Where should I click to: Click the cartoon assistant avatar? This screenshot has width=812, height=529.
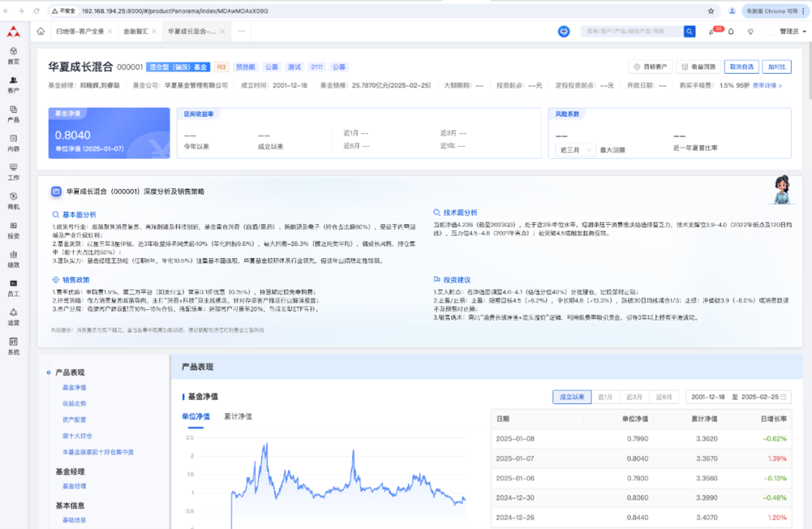coord(781,190)
